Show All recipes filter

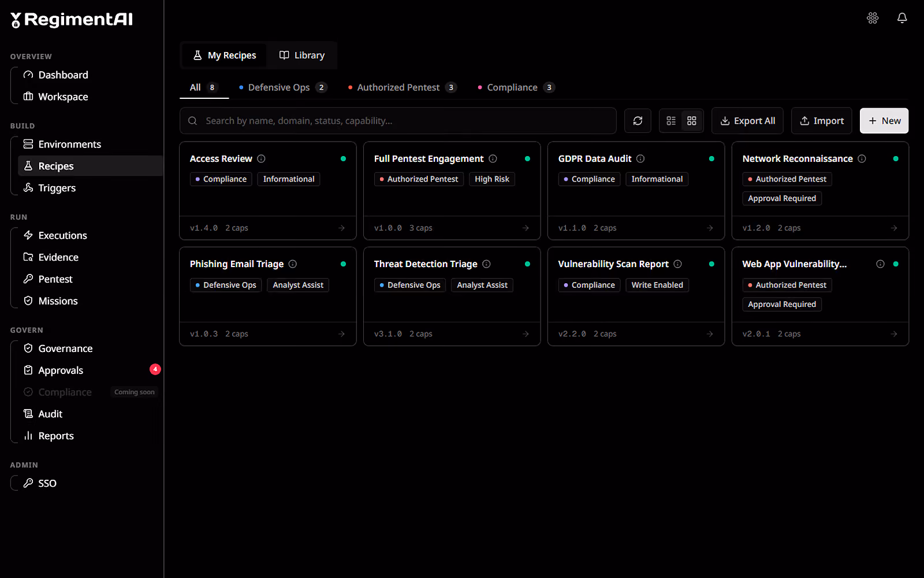point(204,87)
